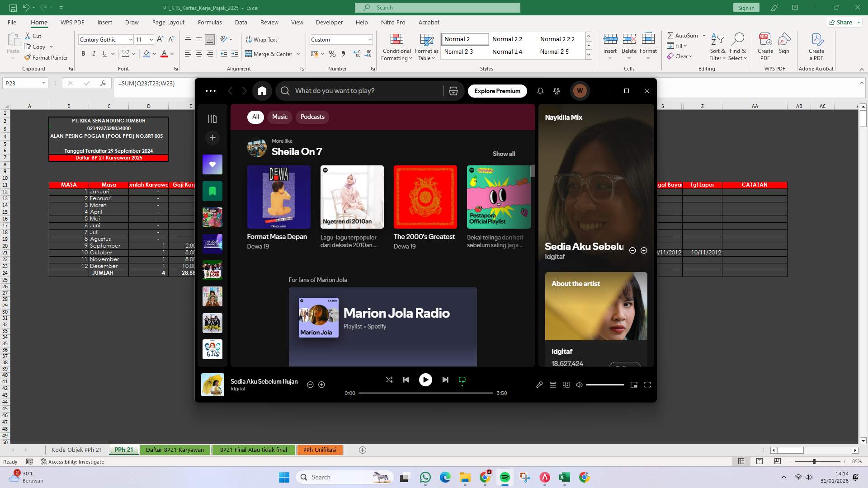Enable Wrap Text formatting
868x488 pixels.
[x=262, y=39]
